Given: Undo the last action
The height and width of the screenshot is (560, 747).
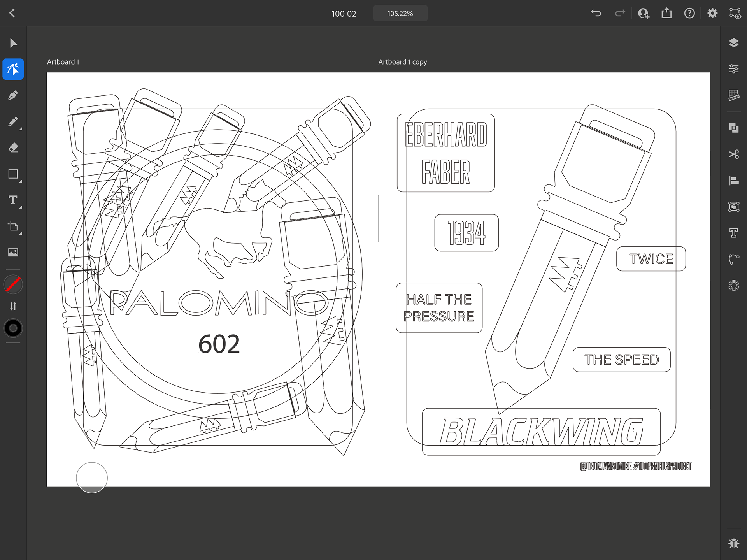Looking at the screenshot, I should 596,13.
